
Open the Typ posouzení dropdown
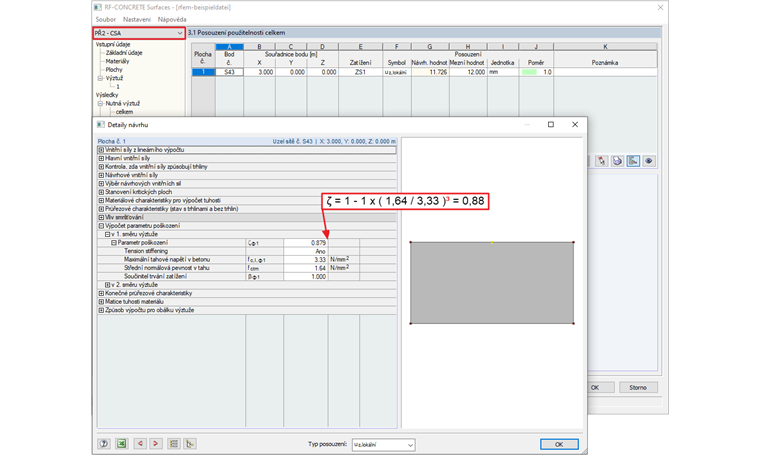point(383,444)
